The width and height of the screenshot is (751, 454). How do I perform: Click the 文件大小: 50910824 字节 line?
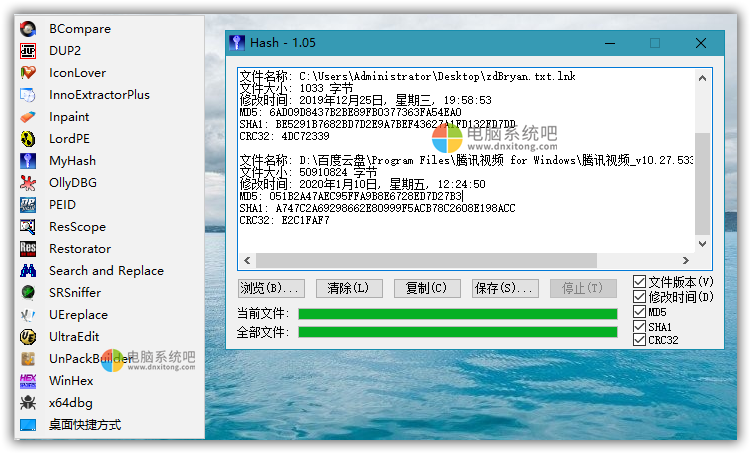point(308,172)
